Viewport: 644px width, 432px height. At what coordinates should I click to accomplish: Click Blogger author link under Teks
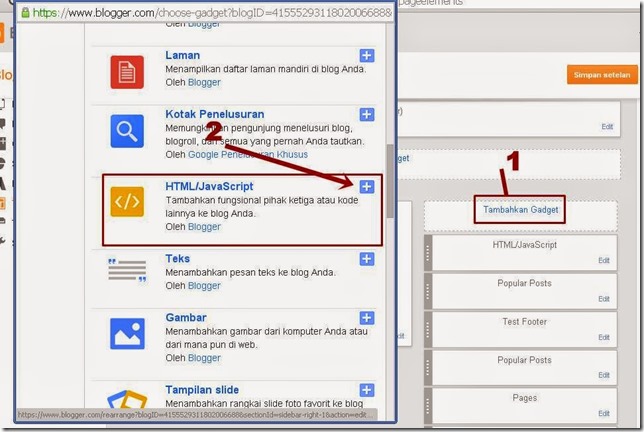coord(204,285)
